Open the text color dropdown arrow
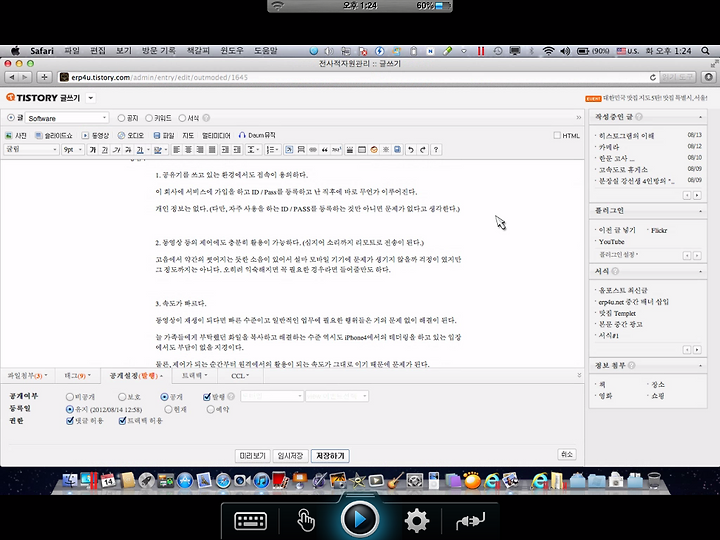Viewport: 720px width, 540px height. pos(148,150)
